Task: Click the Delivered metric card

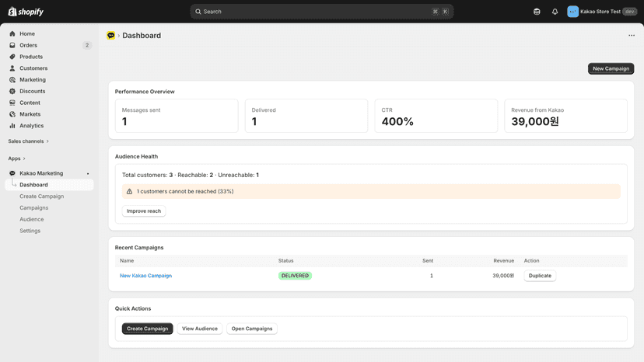Action: [x=306, y=116]
